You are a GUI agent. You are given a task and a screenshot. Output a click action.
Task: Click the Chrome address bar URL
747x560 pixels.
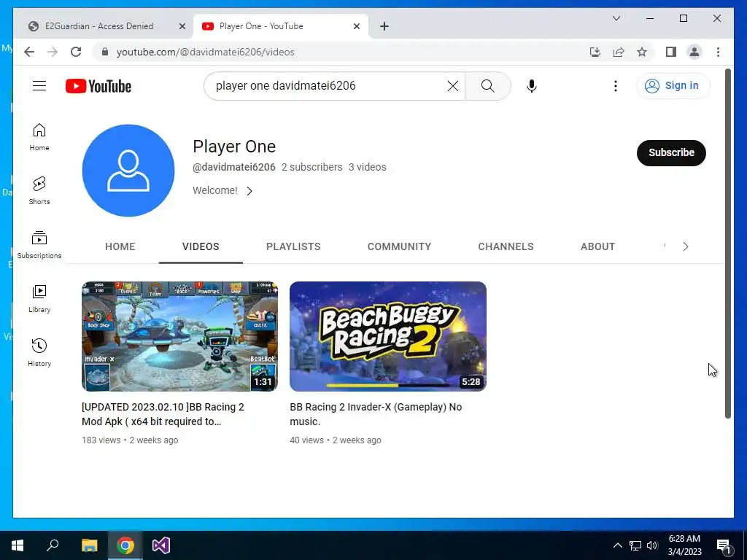coord(205,52)
